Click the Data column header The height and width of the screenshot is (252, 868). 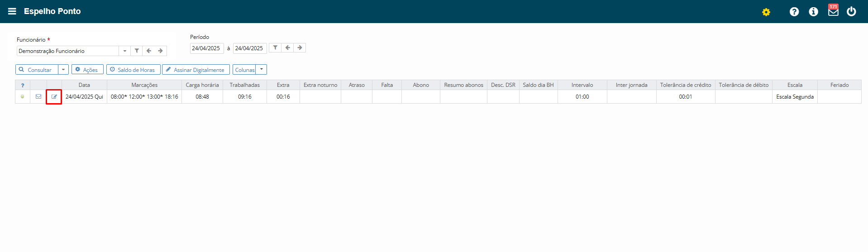click(84, 85)
